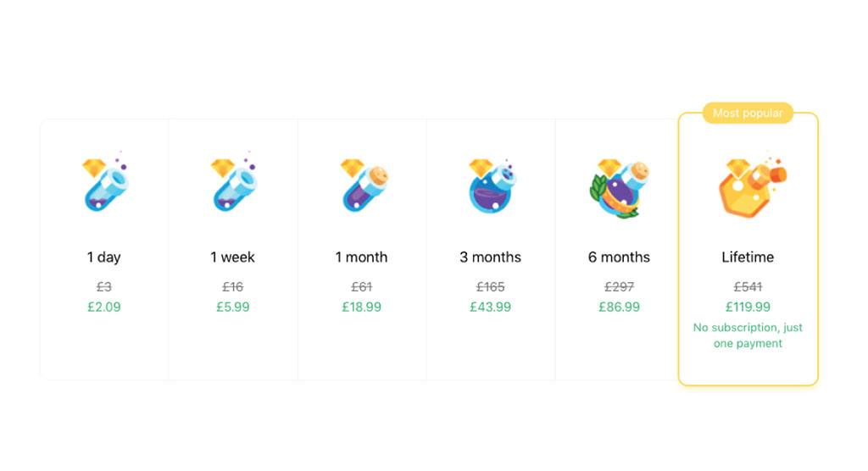This screenshot has width=868, height=471.
Task: Click the £5.99 discounted price
Action: [233, 308]
